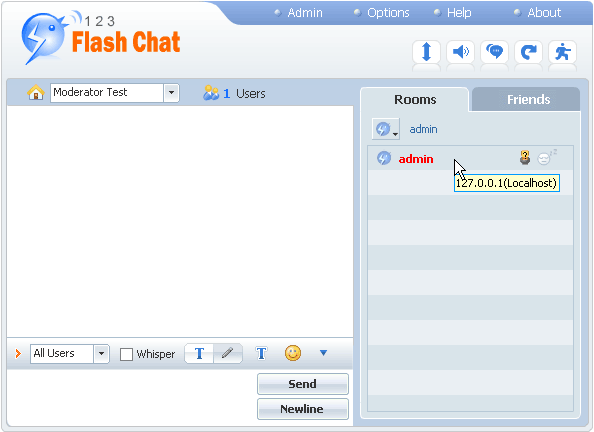Open the All Users recipient dropdown
Screen dimensions: 594x432
coord(102,354)
